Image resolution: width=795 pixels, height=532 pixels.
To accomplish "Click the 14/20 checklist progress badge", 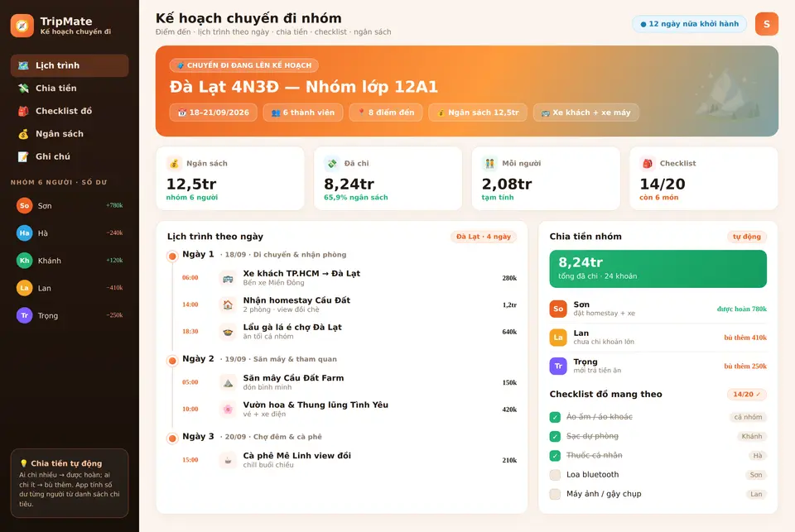I will click(747, 394).
